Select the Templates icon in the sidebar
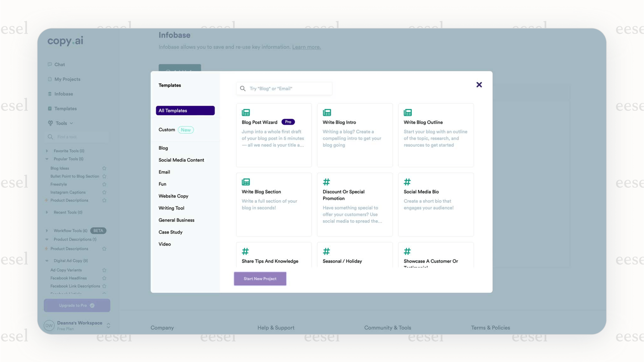644x362 pixels. [x=50, y=108]
